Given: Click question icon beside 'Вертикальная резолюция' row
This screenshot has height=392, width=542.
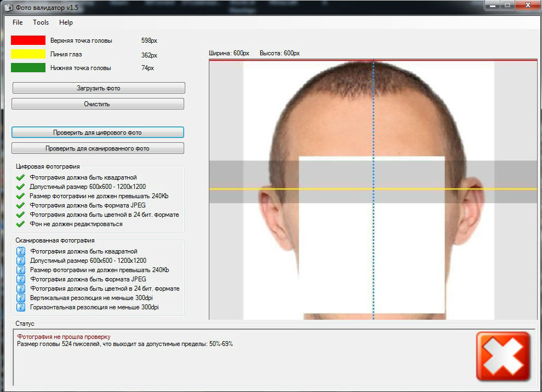Looking at the screenshot, I should [21, 298].
